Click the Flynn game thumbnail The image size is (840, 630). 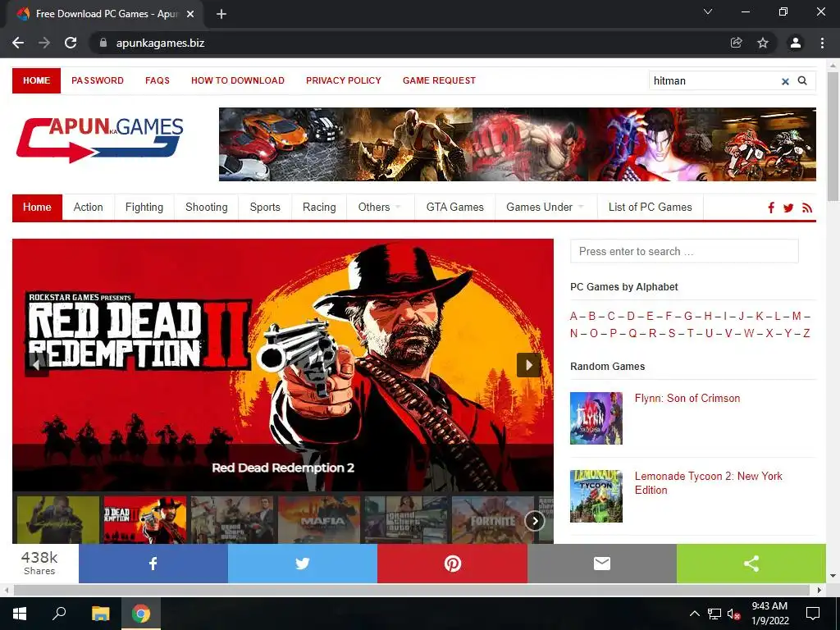pyautogui.click(x=596, y=418)
